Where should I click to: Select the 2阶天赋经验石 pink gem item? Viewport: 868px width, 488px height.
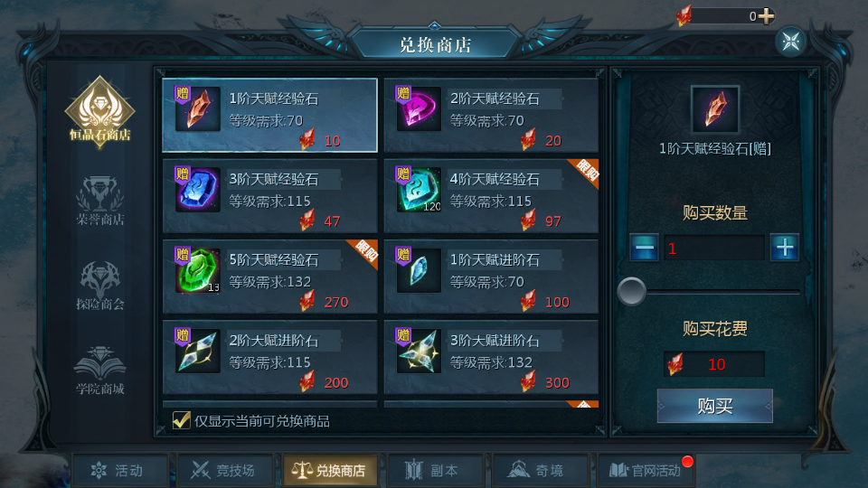491,115
